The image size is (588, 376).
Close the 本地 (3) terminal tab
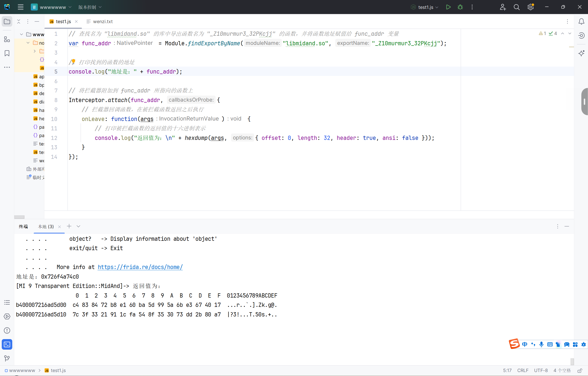pyautogui.click(x=59, y=227)
